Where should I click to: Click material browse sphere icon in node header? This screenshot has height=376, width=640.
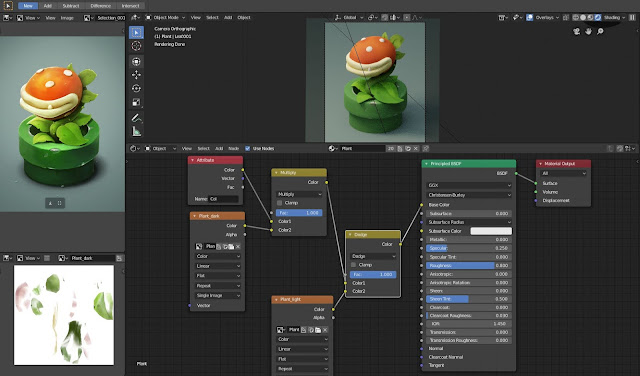click(333, 148)
